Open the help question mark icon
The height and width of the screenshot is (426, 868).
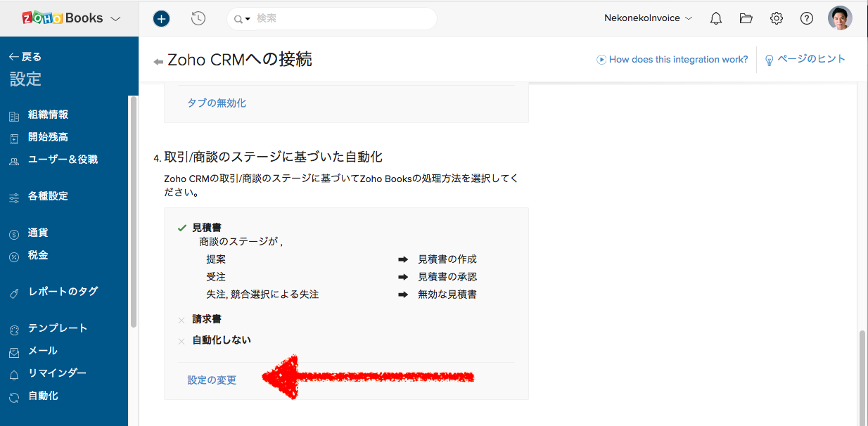pyautogui.click(x=807, y=19)
